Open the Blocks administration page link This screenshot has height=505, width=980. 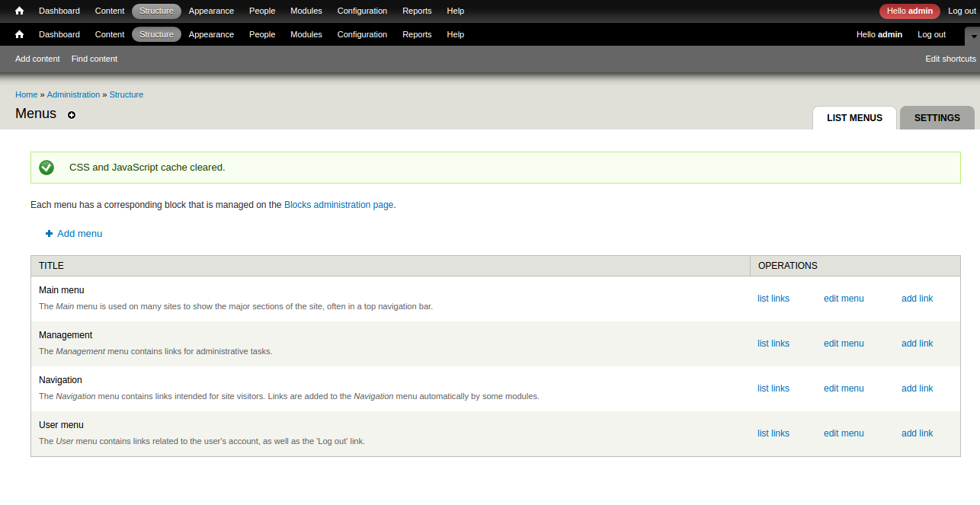point(338,204)
